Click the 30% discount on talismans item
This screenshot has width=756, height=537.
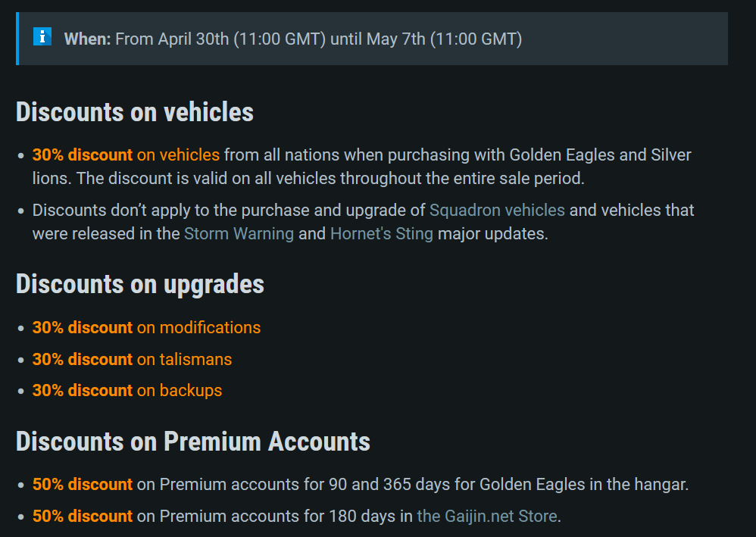(132, 359)
